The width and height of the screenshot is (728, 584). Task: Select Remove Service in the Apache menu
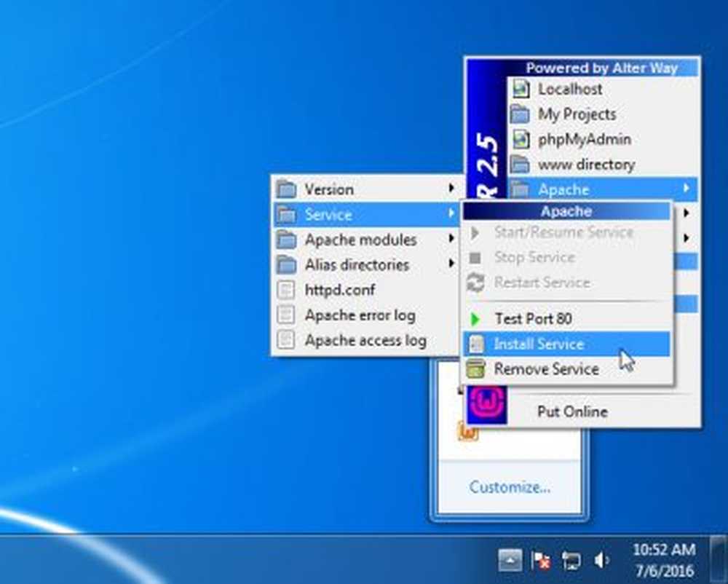point(566,369)
